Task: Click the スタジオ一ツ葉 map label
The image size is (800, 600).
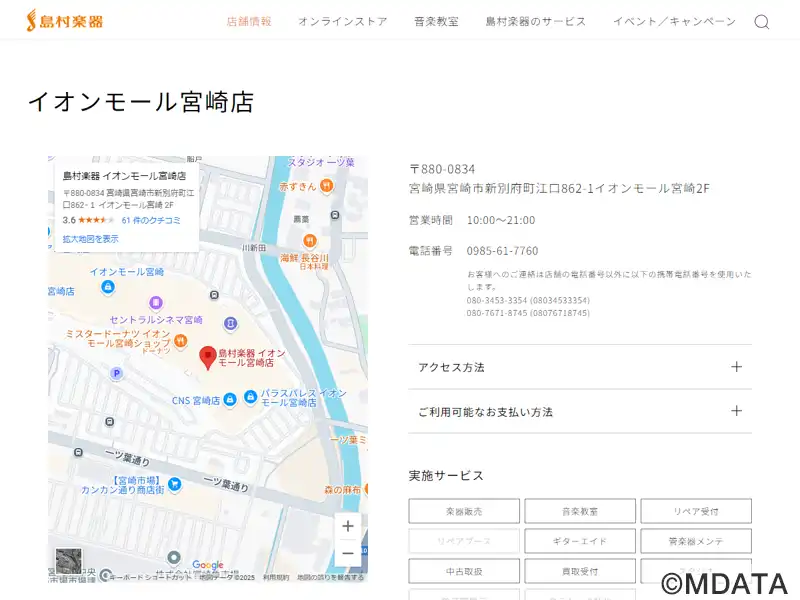Action: pos(321,162)
